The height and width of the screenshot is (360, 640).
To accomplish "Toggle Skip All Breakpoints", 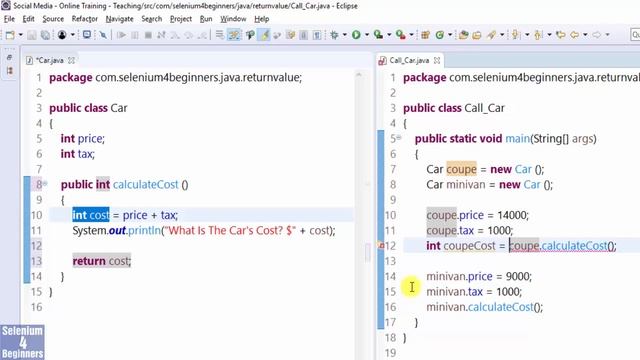I will [x=103, y=35].
